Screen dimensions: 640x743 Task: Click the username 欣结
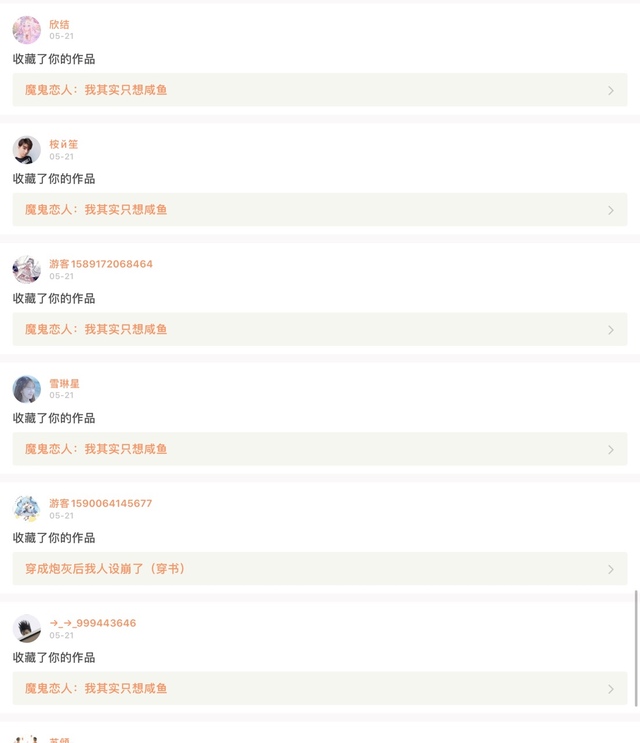60,24
